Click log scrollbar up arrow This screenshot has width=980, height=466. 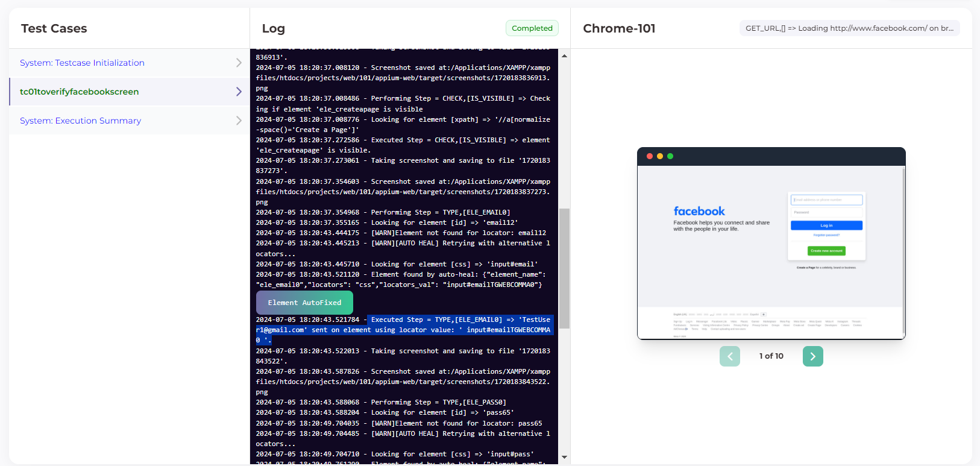point(564,55)
